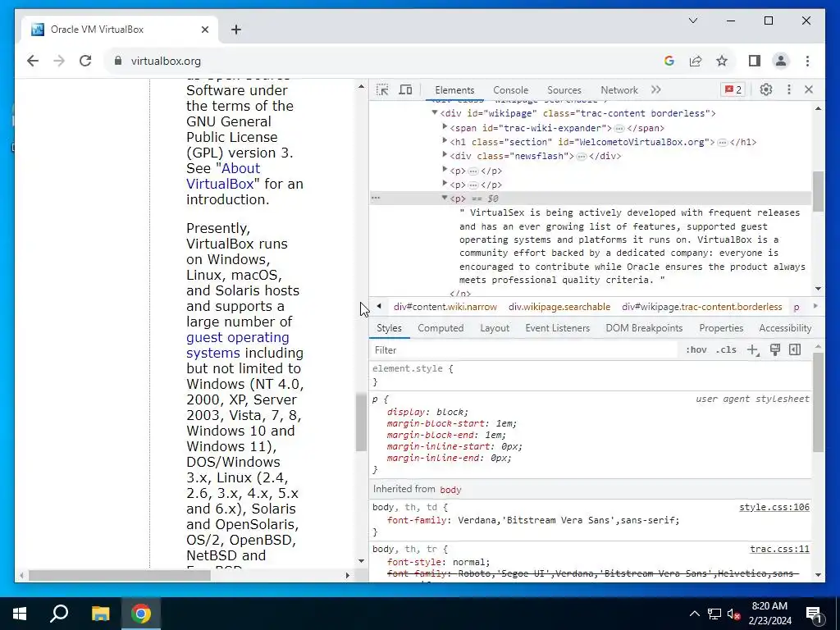Open the DevTools three-dot customize menu
840x630 pixels.
[788, 89]
